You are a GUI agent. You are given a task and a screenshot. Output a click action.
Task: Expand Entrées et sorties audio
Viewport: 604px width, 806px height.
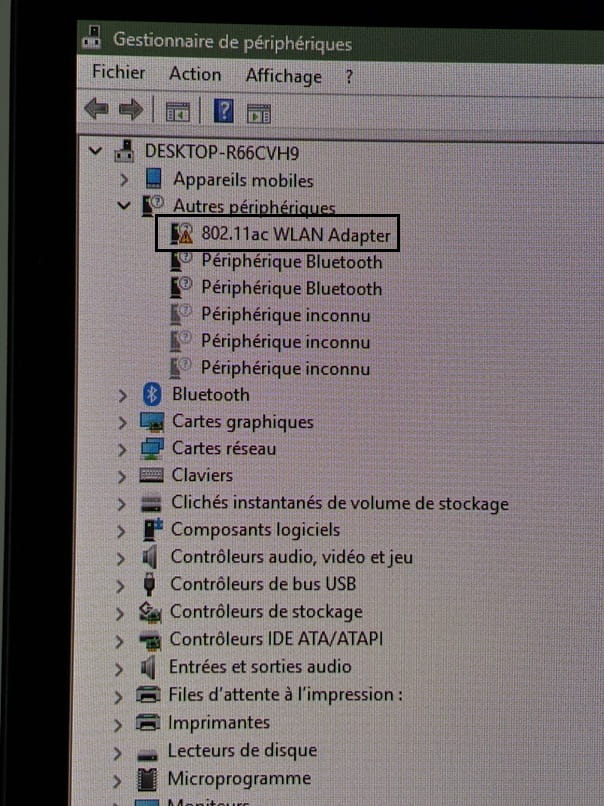(x=118, y=669)
